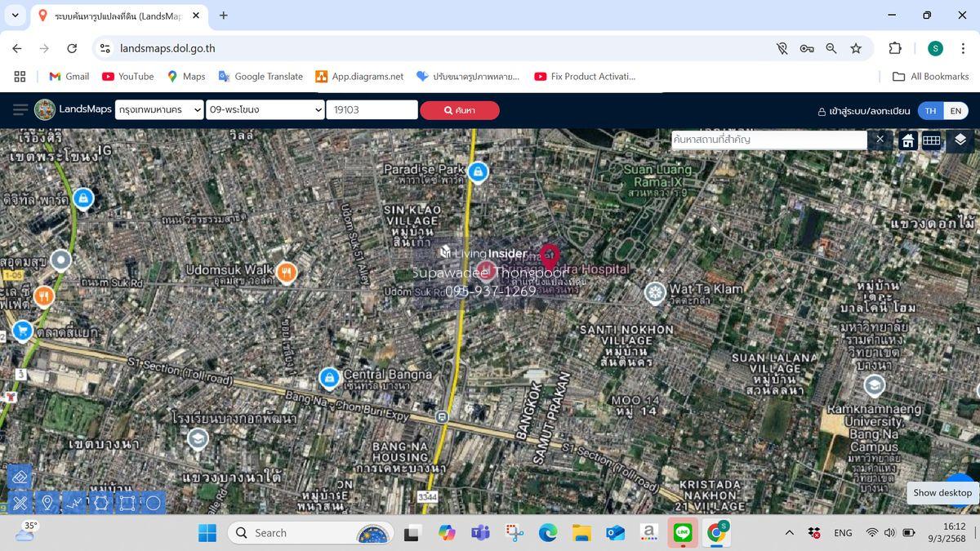Image resolution: width=980 pixels, height=551 pixels.
Task: Switch language to TH
Action: pyautogui.click(x=930, y=110)
